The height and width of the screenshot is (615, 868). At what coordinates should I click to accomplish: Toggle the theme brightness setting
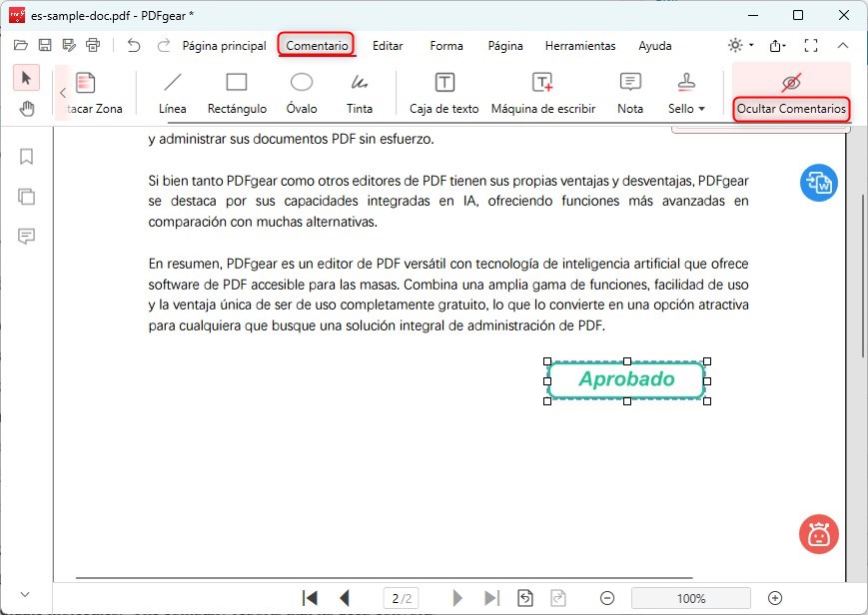pos(736,45)
